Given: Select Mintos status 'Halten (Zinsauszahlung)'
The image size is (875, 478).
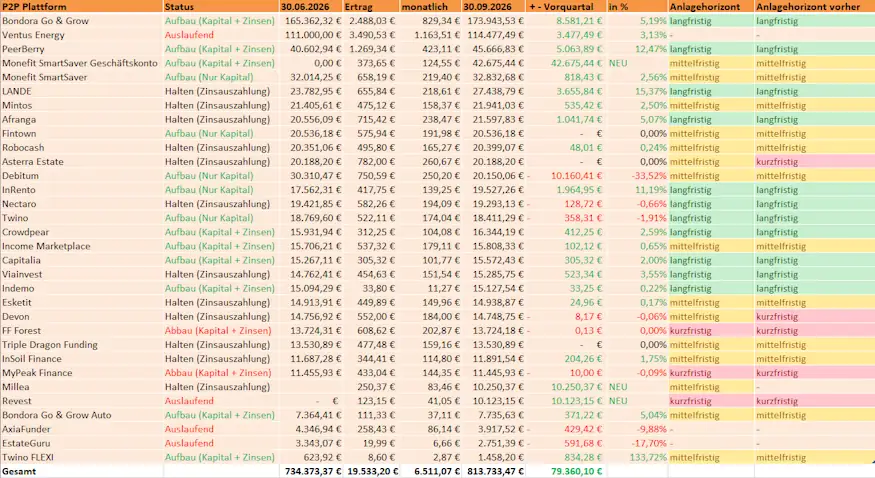Looking at the screenshot, I should tap(221, 105).
